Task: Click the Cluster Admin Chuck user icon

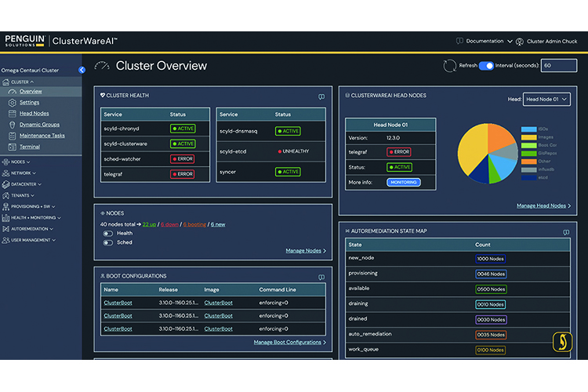Action: click(x=519, y=42)
